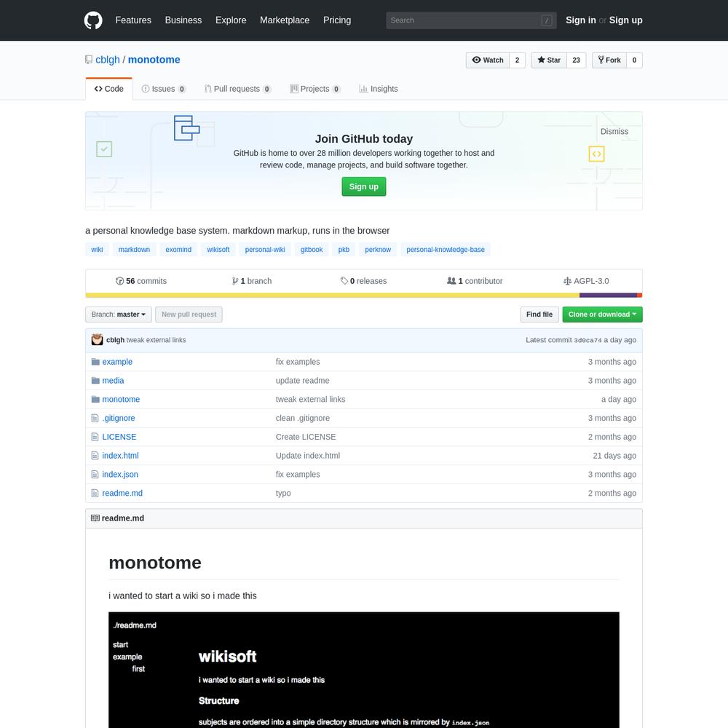Click the file icon for .gitignore

coord(95,418)
